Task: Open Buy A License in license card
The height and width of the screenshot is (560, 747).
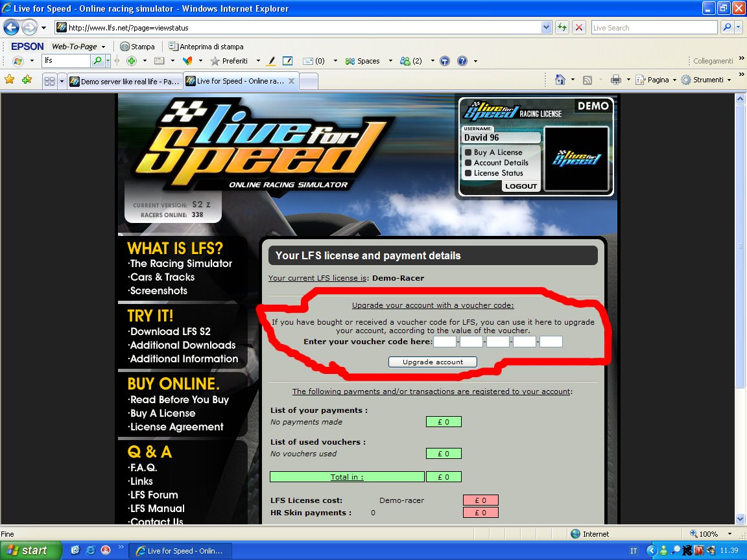Action: tap(498, 152)
